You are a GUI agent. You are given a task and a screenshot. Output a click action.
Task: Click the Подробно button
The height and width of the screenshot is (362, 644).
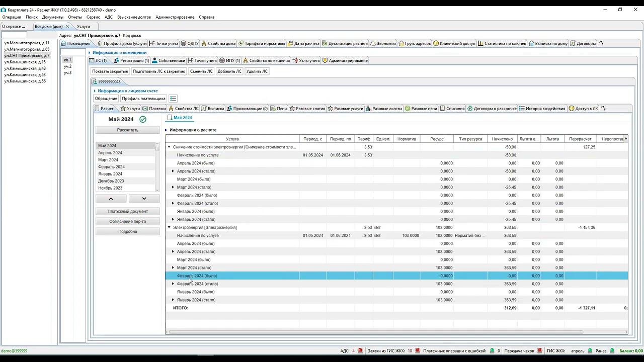[x=128, y=231]
